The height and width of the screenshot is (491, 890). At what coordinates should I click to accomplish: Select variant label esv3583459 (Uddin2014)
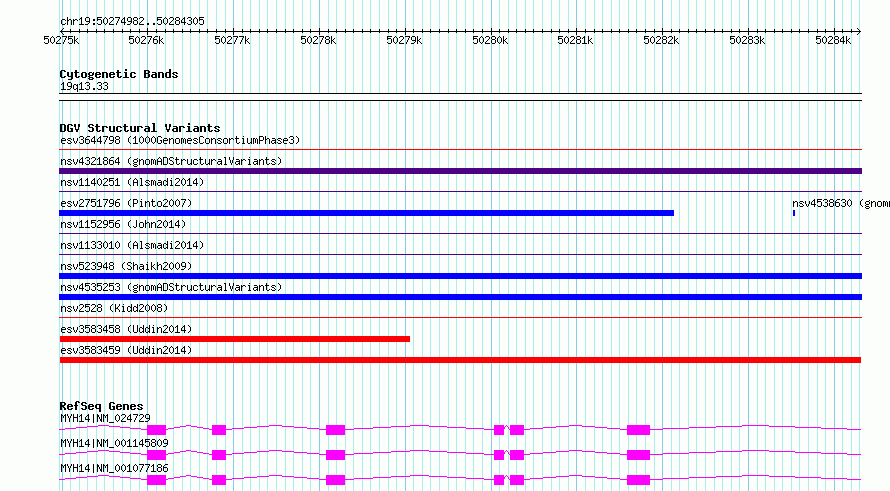point(126,350)
